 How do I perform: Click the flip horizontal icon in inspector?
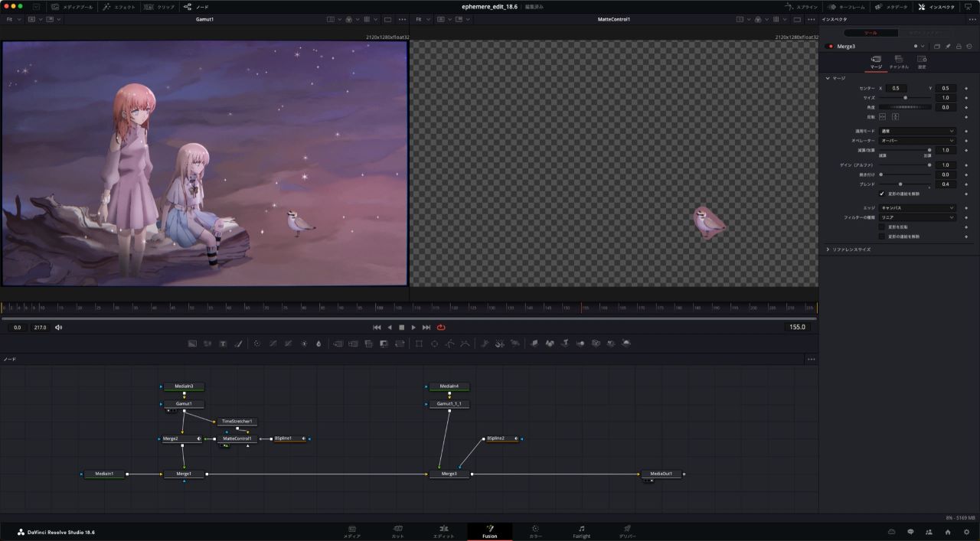pyautogui.click(x=882, y=117)
